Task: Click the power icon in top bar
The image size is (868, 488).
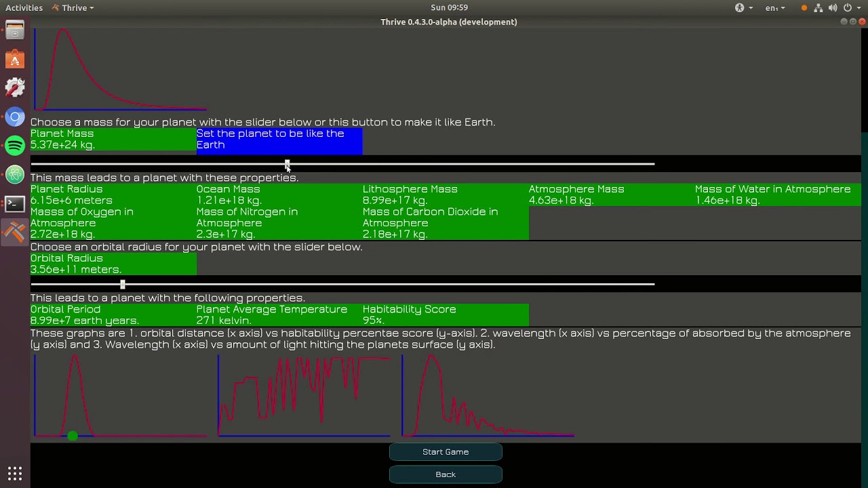Action: pyautogui.click(x=848, y=7)
